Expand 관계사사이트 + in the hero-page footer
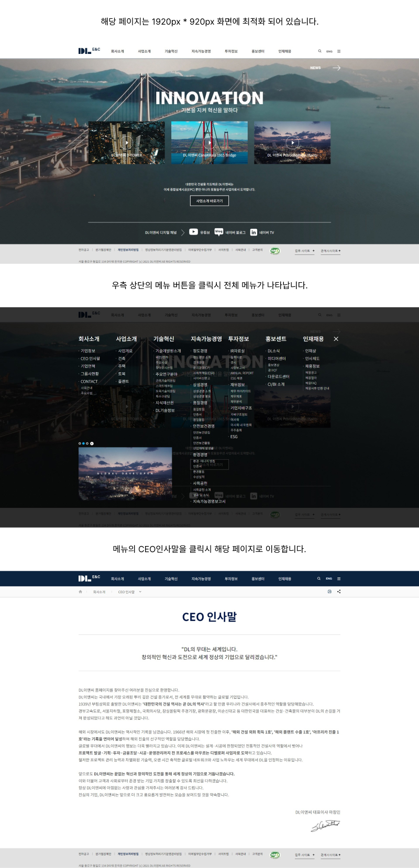The width and height of the screenshot is (419, 868). pos(330,251)
